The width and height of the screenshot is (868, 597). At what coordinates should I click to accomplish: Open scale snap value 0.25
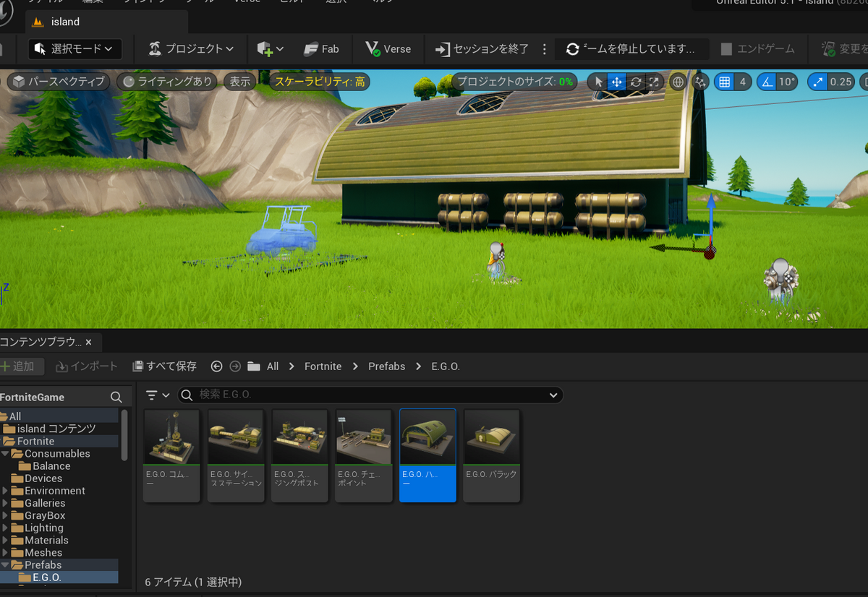pyautogui.click(x=841, y=82)
